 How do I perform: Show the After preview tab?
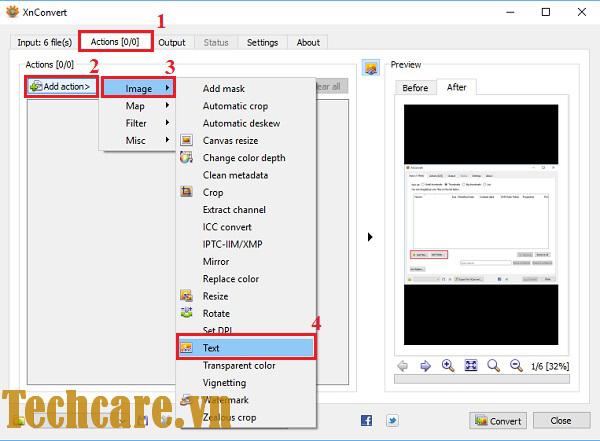pos(457,87)
